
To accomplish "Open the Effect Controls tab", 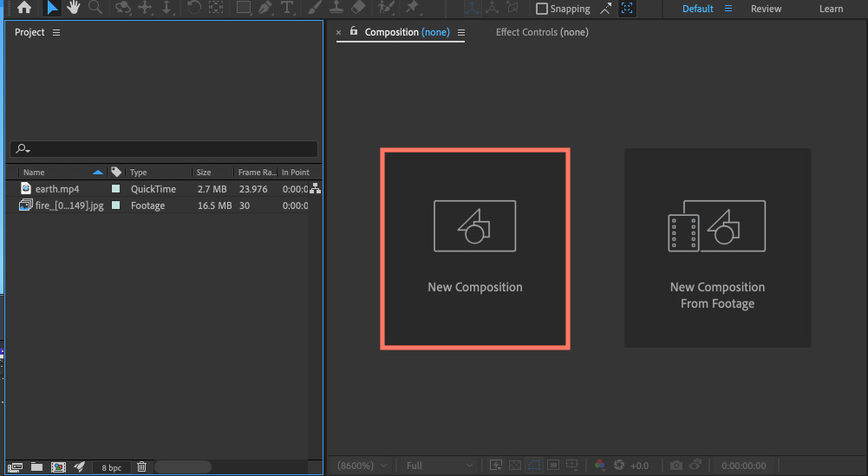I will click(x=542, y=32).
